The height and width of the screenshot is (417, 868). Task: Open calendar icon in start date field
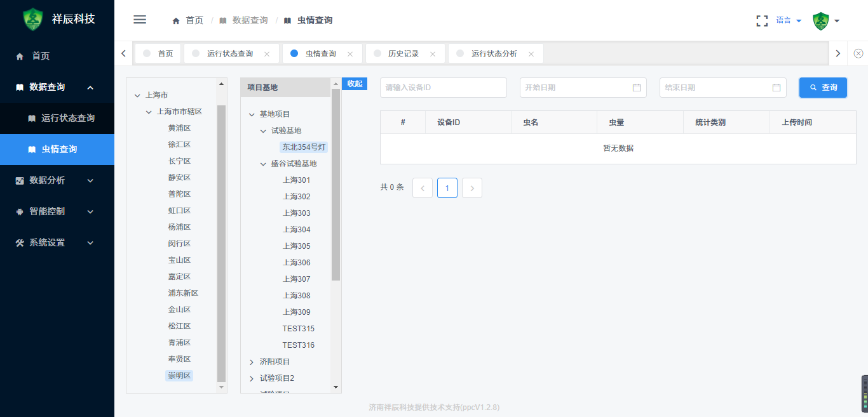637,88
